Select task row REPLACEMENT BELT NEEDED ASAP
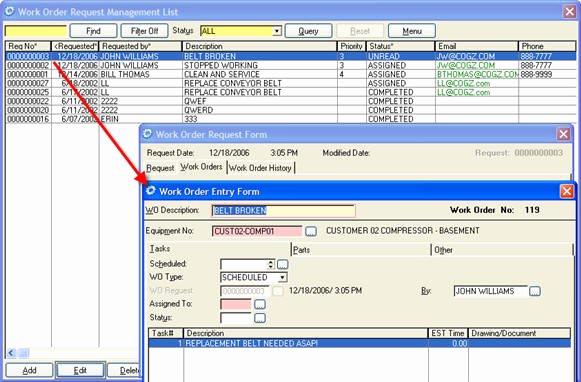 tap(359, 343)
